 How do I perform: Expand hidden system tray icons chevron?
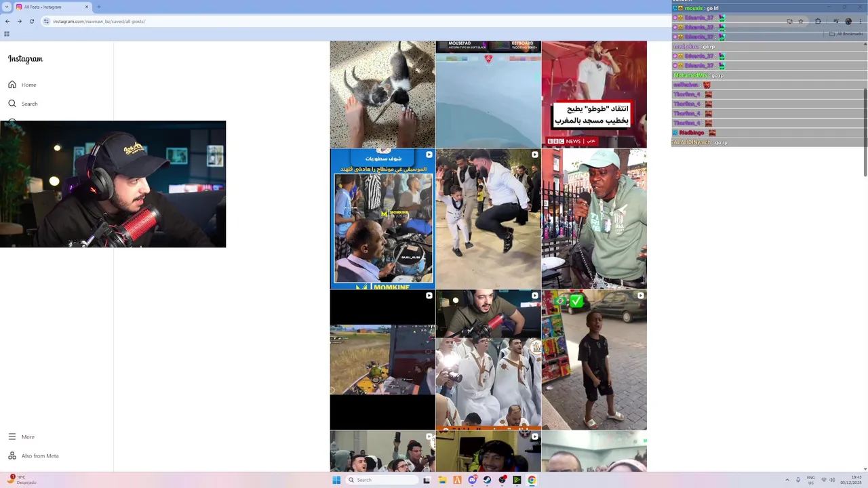click(787, 480)
